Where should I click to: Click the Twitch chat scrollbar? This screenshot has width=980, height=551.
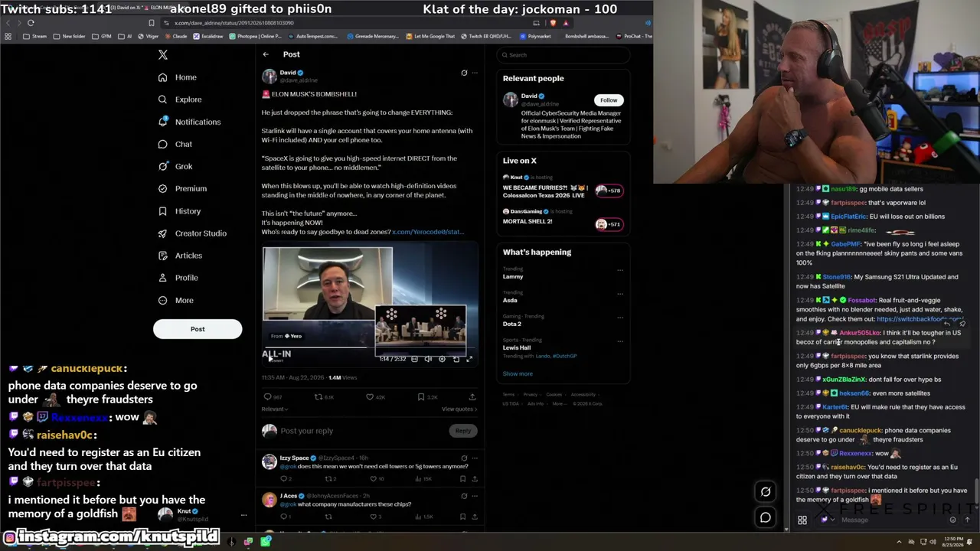click(977, 490)
